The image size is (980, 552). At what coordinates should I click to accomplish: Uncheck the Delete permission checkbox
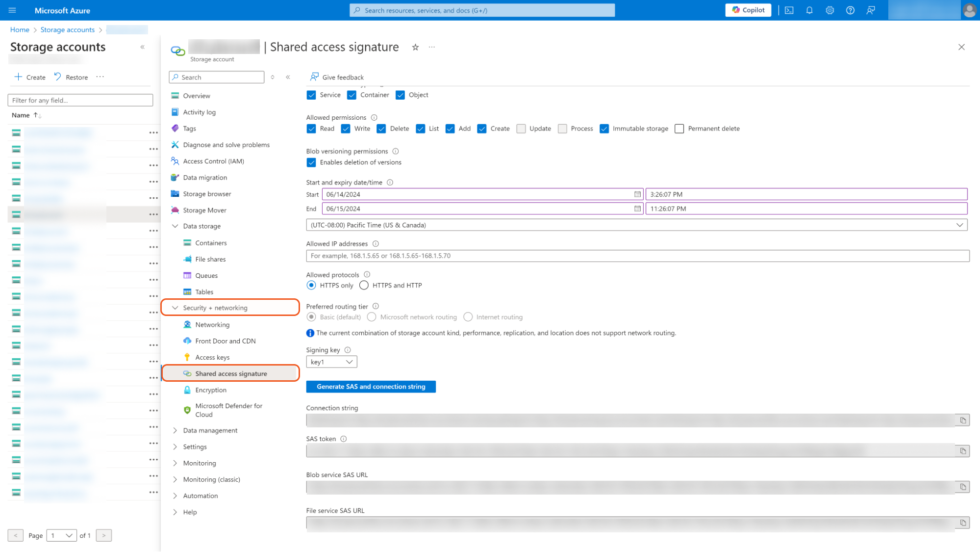381,129
